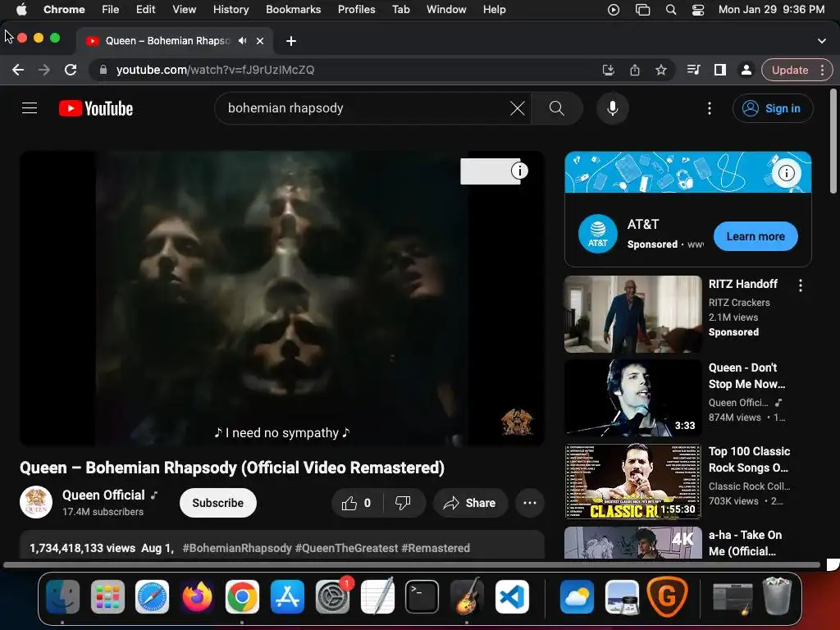Bookmark this tab with star
The width and height of the screenshot is (840, 630).
pos(661,70)
